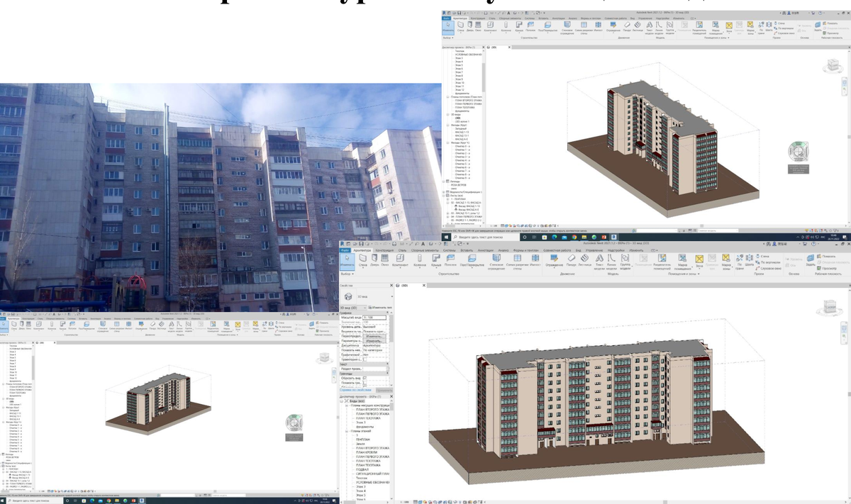Activate the Изменить arrow tool in the top Revit window
Image resolution: width=851 pixels, height=504 pixels.
coord(447,26)
